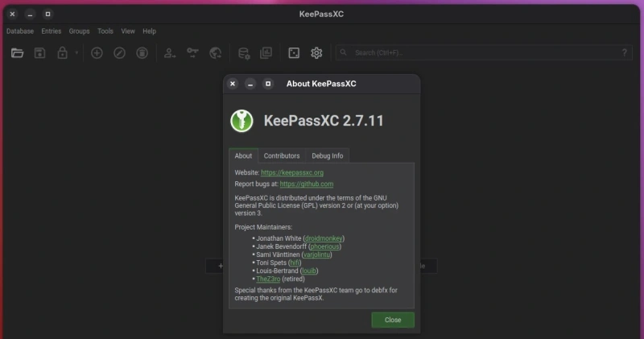Screen dimensions: 644x339
Task: Follow the droidmonkey profile link
Action: tap(323, 238)
